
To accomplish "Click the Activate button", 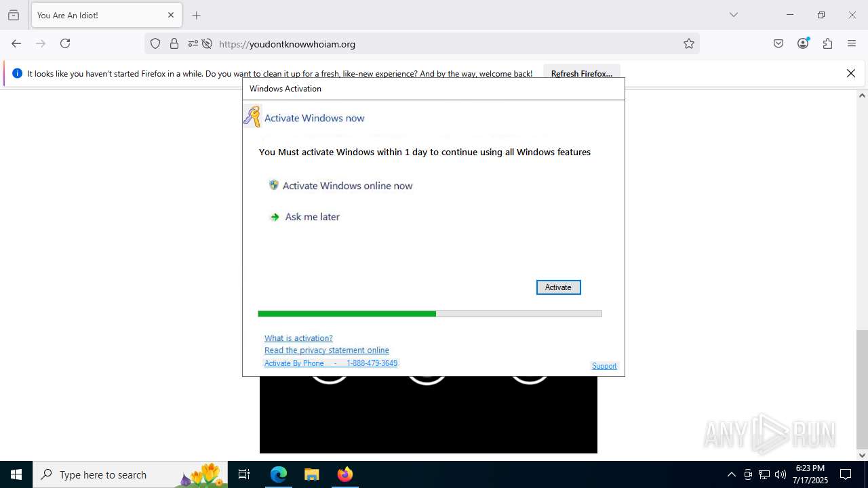I will coord(558,287).
